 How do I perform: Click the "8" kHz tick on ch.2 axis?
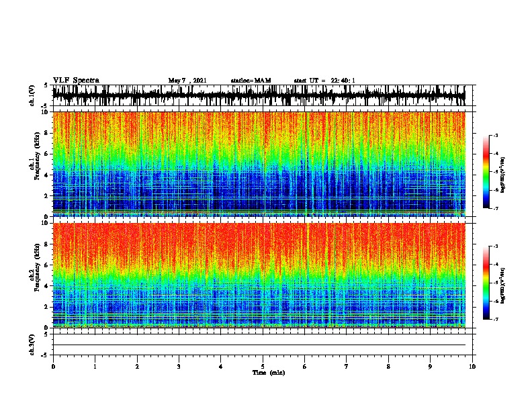(47, 244)
